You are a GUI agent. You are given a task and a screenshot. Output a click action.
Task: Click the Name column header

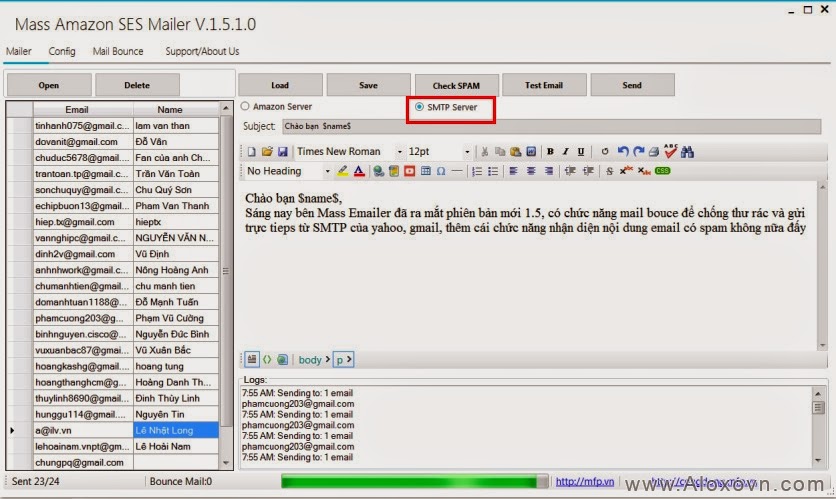pos(176,109)
